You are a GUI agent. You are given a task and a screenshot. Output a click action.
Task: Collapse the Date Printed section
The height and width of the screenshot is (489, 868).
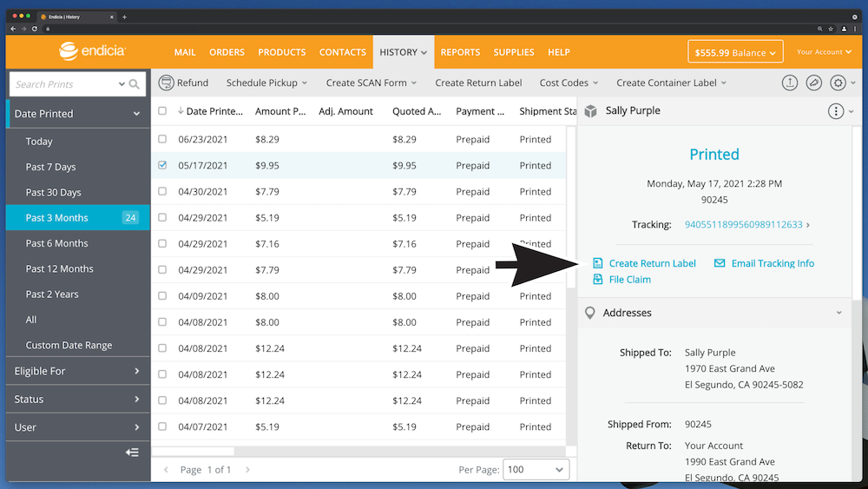(77, 114)
